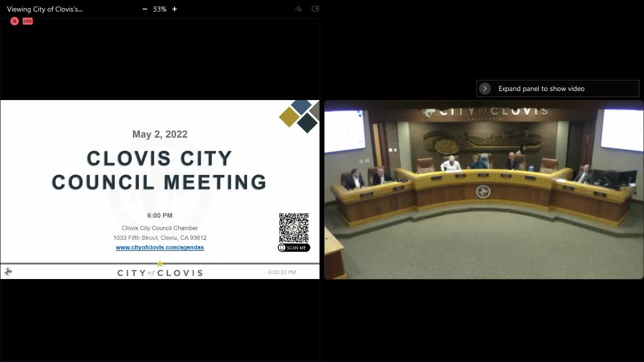The image size is (644, 362).
Task: Zoom out with the minus button
Action: 145,9
